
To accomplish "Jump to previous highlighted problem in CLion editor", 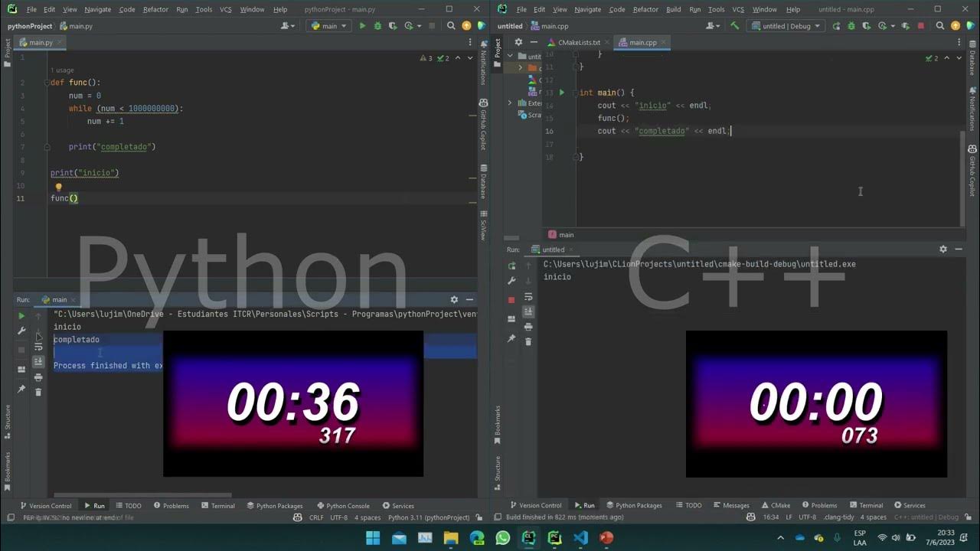I will click(x=946, y=58).
